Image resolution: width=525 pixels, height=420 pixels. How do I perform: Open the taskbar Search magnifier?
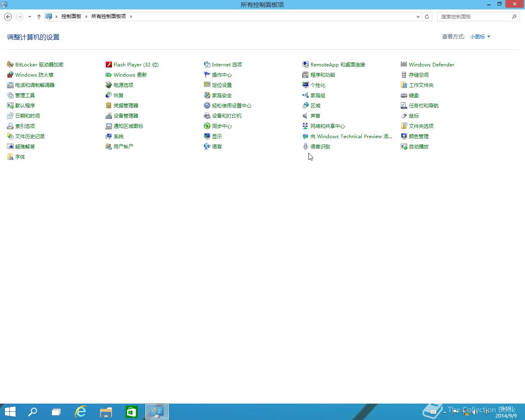pos(32,412)
